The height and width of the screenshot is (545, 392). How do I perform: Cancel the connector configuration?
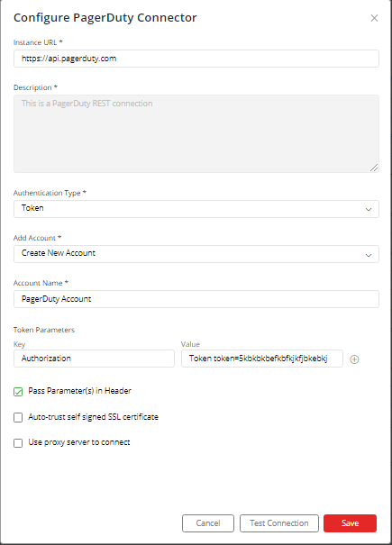click(208, 523)
